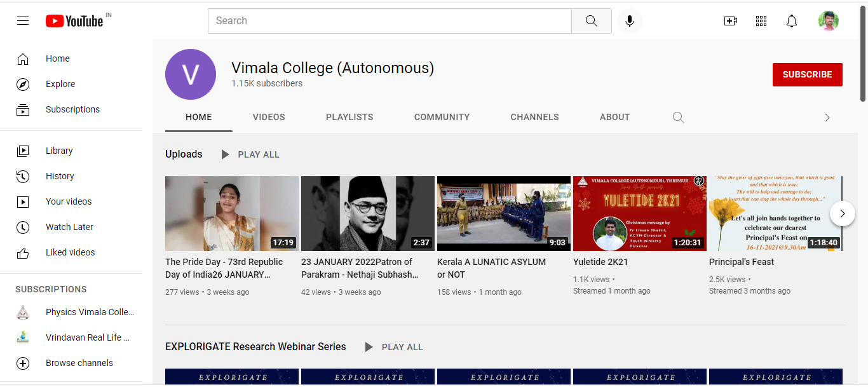868x387 pixels.
Task: Click the Vimala College purple V avatar
Action: point(191,74)
